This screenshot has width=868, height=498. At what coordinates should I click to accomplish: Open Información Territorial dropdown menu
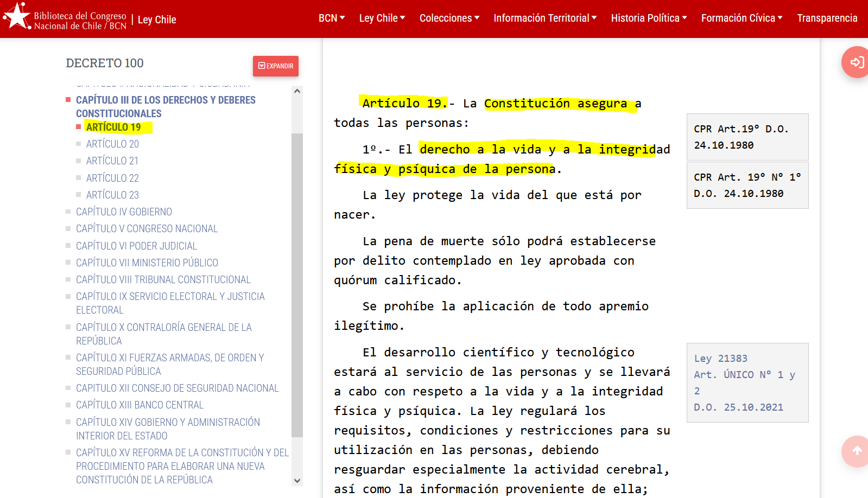[x=545, y=18]
